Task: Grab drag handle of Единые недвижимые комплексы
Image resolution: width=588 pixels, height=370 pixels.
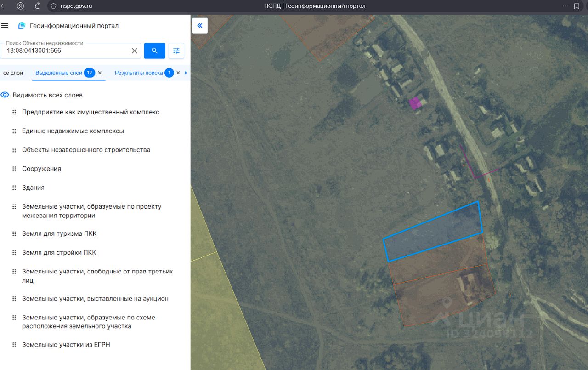Action: 14,131
